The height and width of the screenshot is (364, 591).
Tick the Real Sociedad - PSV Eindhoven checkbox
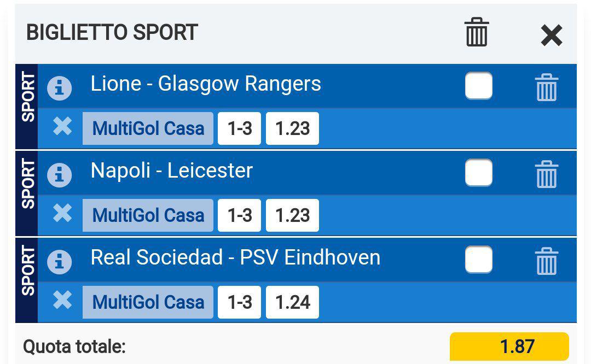pos(478,260)
